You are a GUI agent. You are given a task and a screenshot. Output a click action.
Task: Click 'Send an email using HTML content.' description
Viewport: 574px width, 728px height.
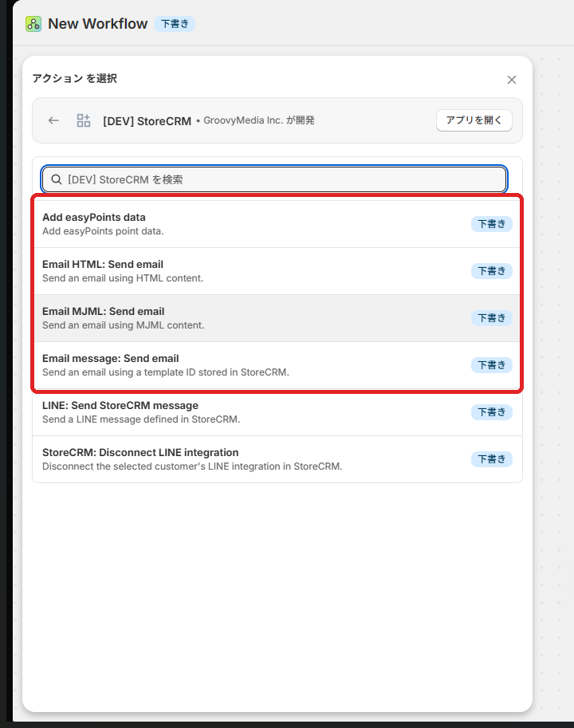(x=123, y=278)
